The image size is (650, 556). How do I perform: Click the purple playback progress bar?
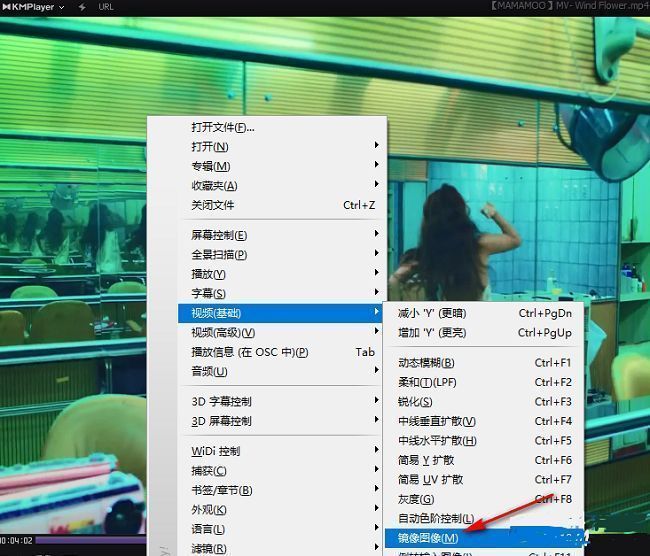point(91,540)
